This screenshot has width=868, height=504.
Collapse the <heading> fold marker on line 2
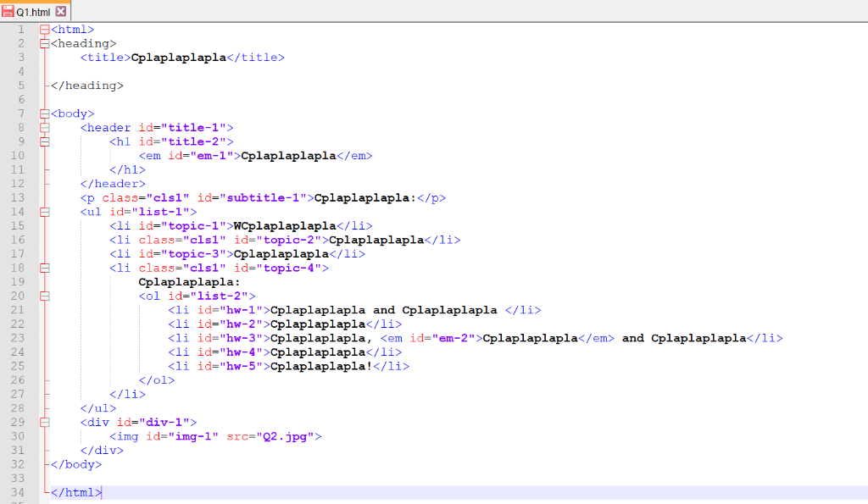click(44, 42)
